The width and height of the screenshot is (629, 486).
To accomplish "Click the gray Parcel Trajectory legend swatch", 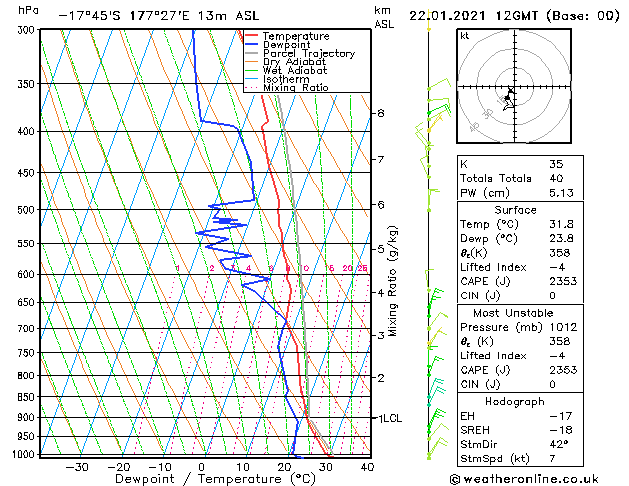I will tap(252, 53).
